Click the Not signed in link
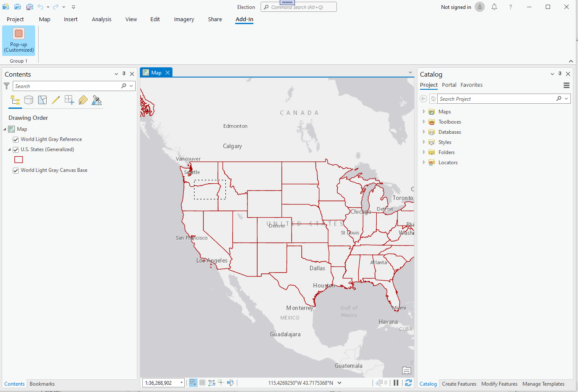This screenshot has width=578, height=392. 456,7
